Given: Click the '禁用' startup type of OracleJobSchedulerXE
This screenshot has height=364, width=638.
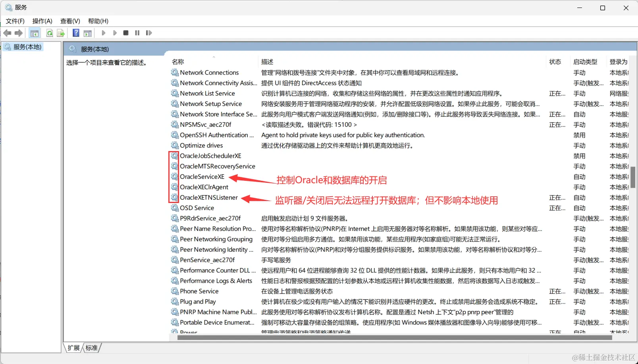Looking at the screenshot, I should tap(579, 156).
